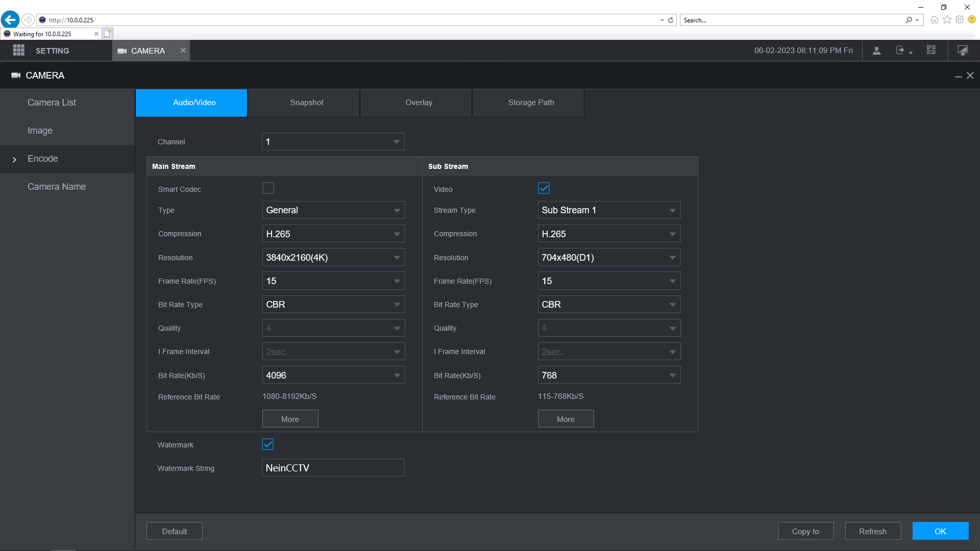Open the browser tools gear icon
Viewport: 980px width, 551px height.
[960, 19]
